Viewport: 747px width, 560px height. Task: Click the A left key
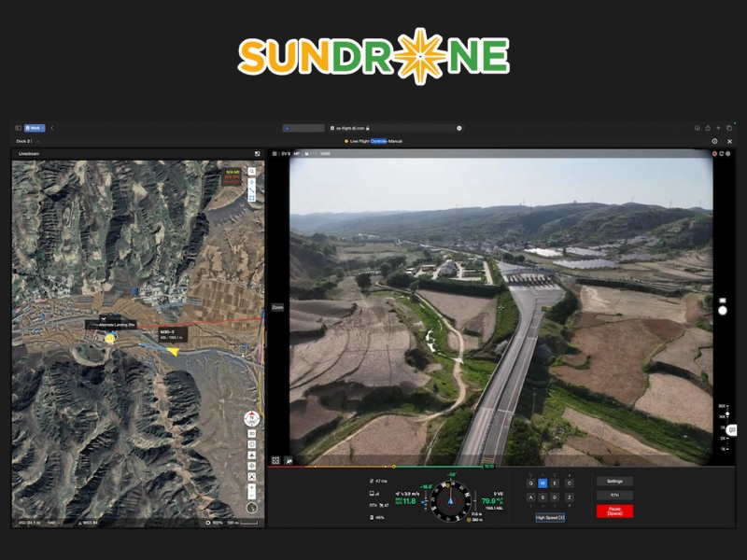click(x=530, y=497)
